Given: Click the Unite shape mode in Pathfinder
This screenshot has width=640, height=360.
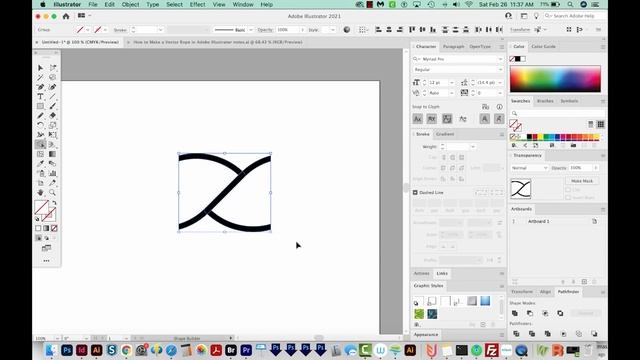Looking at the screenshot, I should pyautogui.click(x=515, y=313).
